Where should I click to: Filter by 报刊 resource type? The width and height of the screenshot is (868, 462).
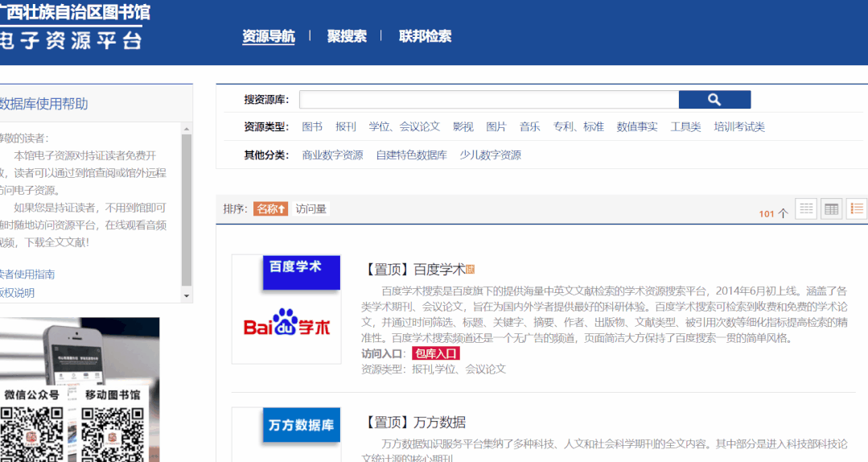pyautogui.click(x=345, y=127)
